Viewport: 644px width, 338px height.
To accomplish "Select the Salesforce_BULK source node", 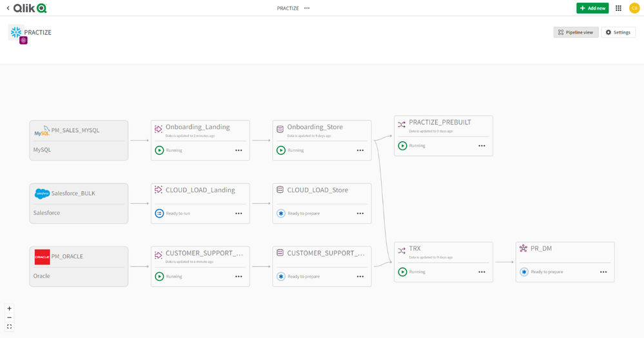I will (79, 203).
